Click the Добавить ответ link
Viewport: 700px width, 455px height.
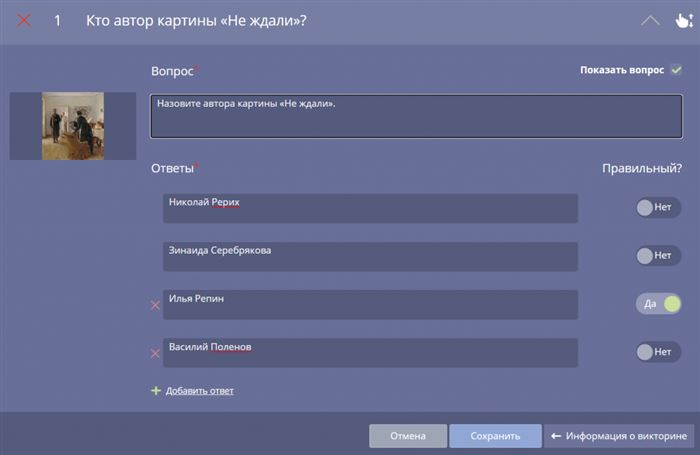[200, 391]
